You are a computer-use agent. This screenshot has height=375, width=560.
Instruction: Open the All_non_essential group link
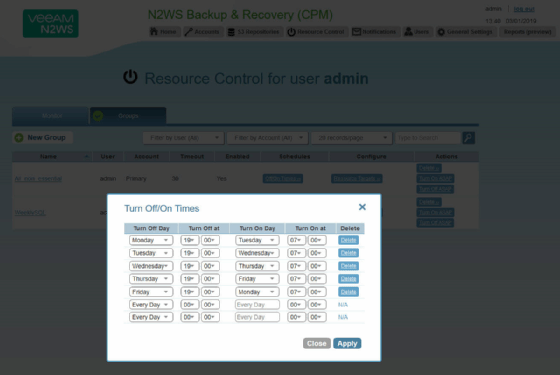pos(38,179)
